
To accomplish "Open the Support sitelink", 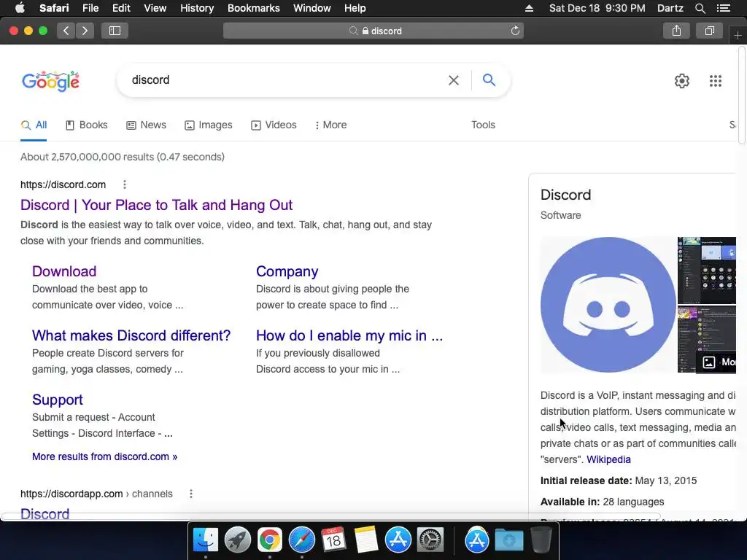I will click(57, 400).
